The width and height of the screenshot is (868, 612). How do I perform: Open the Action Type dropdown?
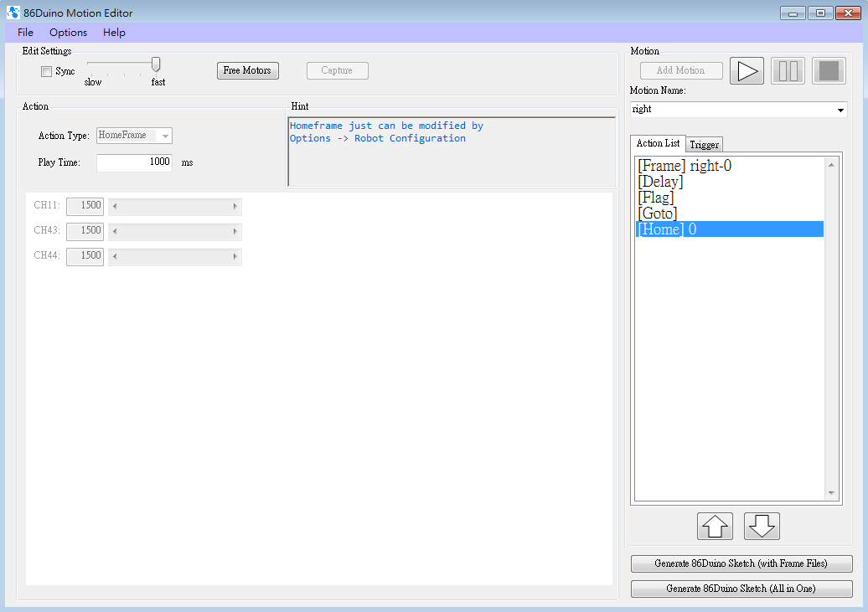(135, 136)
